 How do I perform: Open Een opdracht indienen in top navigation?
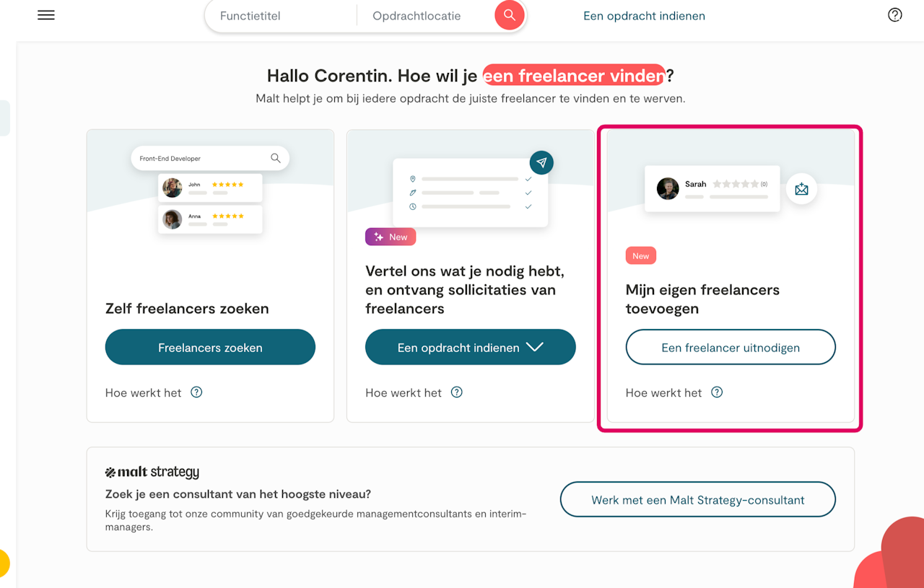(644, 16)
